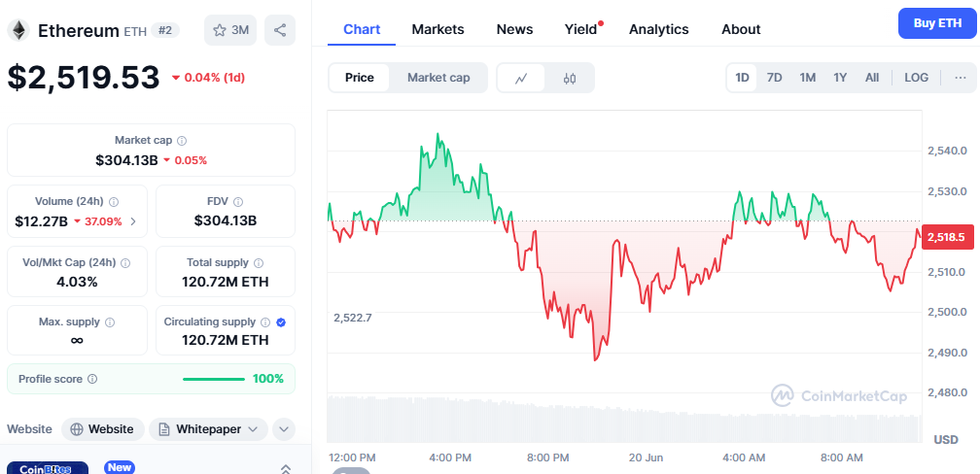
Task: Click the Buy ETH button
Action: 937,23
